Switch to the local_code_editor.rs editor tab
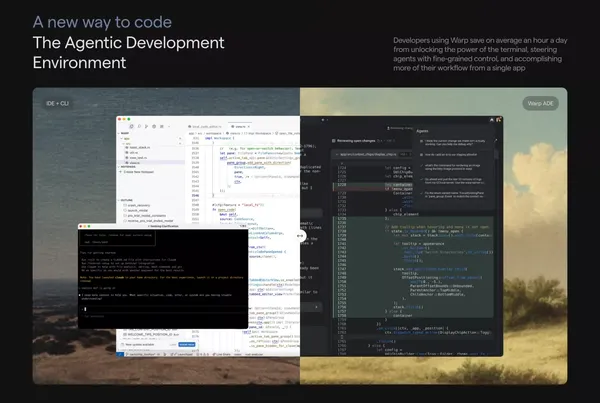This screenshot has width=600, height=403. tap(204, 126)
